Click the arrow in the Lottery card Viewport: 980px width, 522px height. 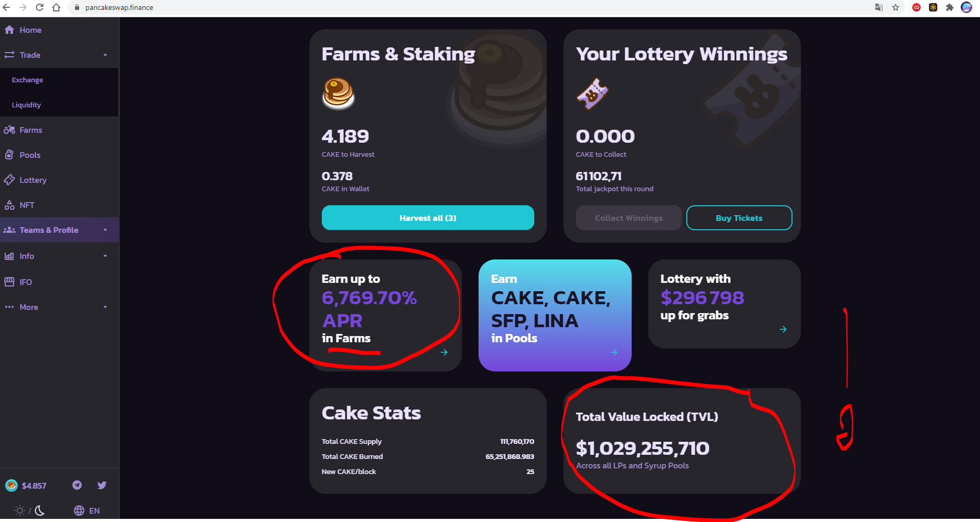point(783,329)
